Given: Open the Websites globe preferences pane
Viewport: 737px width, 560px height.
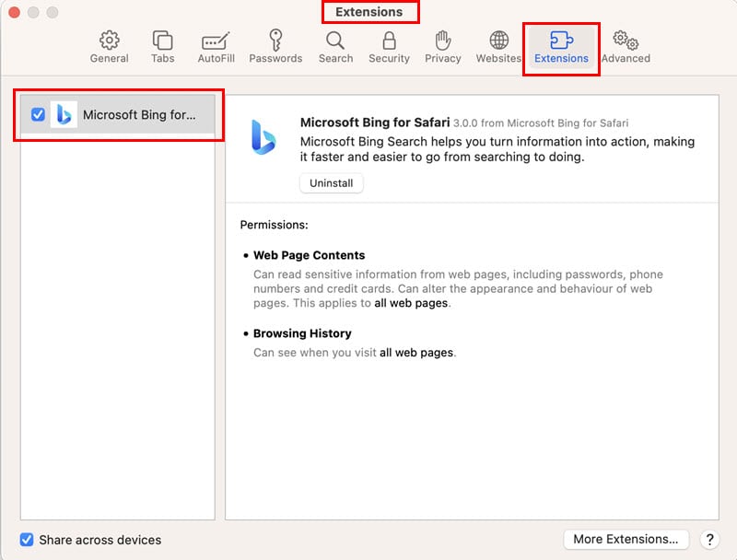Looking at the screenshot, I should (x=498, y=47).
